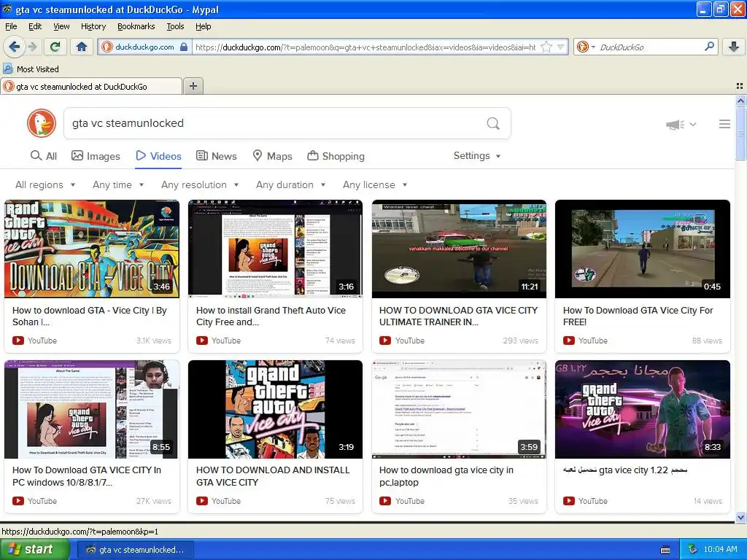This screenshot has height=560, width=747.
Task: Click the DuckDuckGo identity icon in URL bar
Action: (x=107, y=47)
